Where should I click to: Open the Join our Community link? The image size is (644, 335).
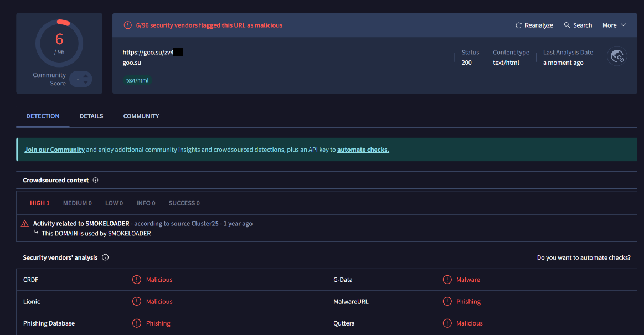pos(54,149)
